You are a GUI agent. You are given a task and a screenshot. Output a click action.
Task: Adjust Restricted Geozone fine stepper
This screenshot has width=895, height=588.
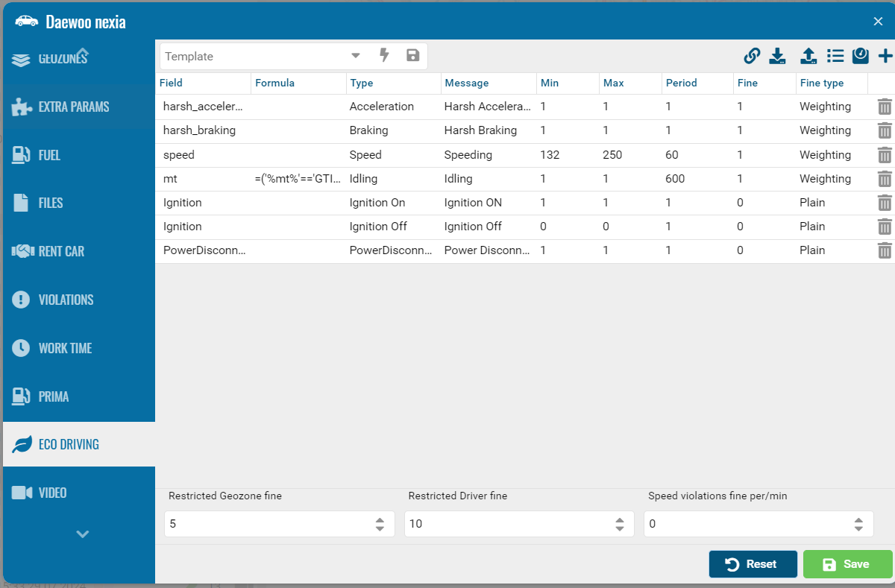pos(380,524)
